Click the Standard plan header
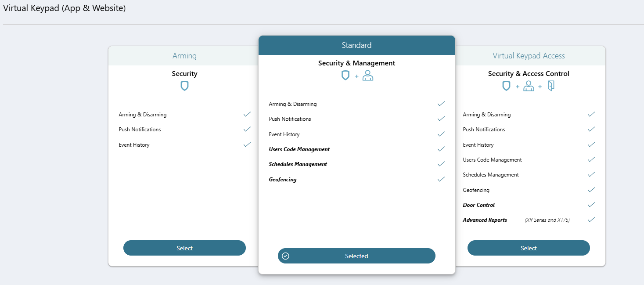The image size is (644, 285). (x=356, y=45)
